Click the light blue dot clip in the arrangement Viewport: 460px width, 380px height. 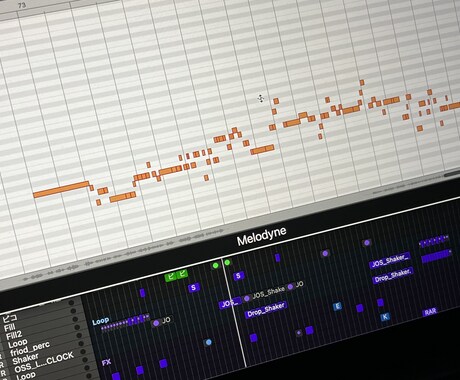208,342
